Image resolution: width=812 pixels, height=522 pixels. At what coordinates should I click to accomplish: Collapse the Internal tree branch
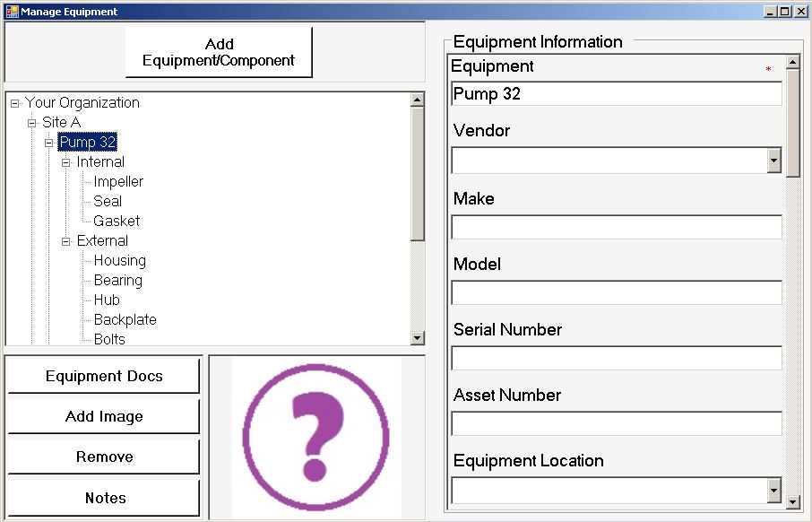66,162
